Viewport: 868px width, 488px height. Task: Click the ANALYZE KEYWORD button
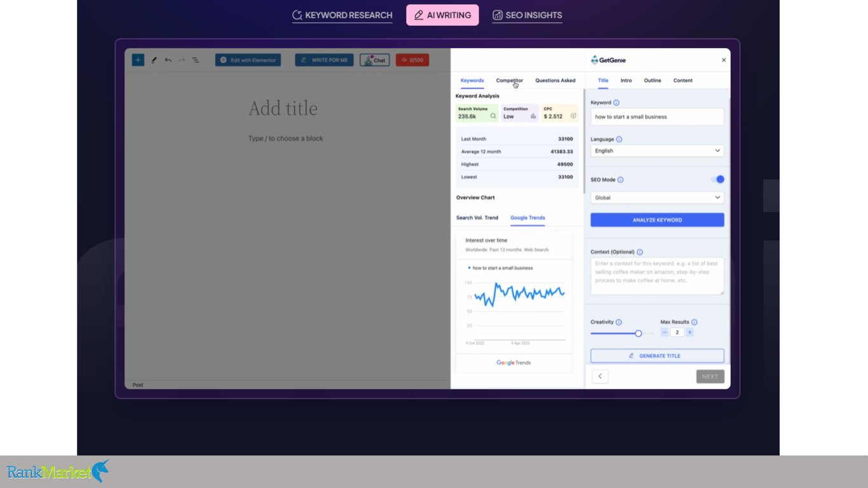click(x=657, y=220)
